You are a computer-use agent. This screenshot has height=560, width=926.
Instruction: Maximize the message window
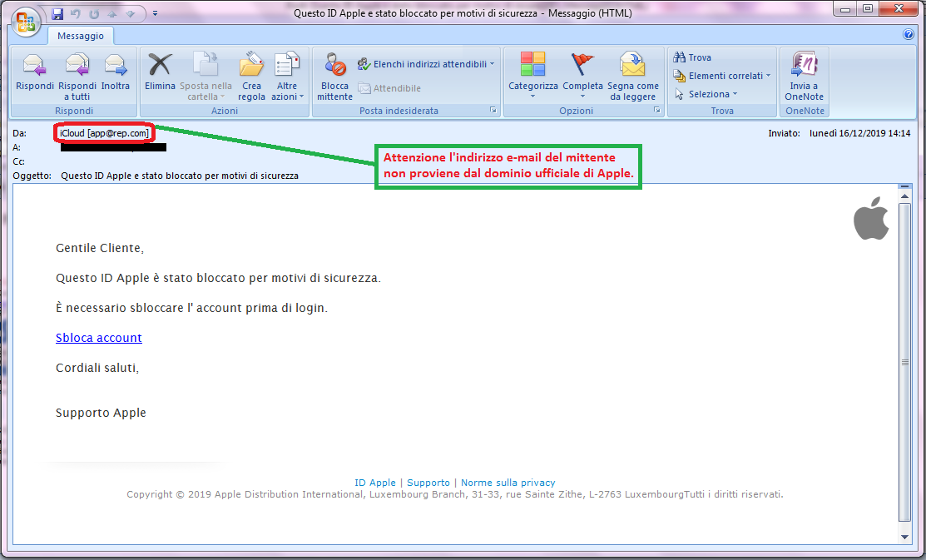(x=868, y=9)
